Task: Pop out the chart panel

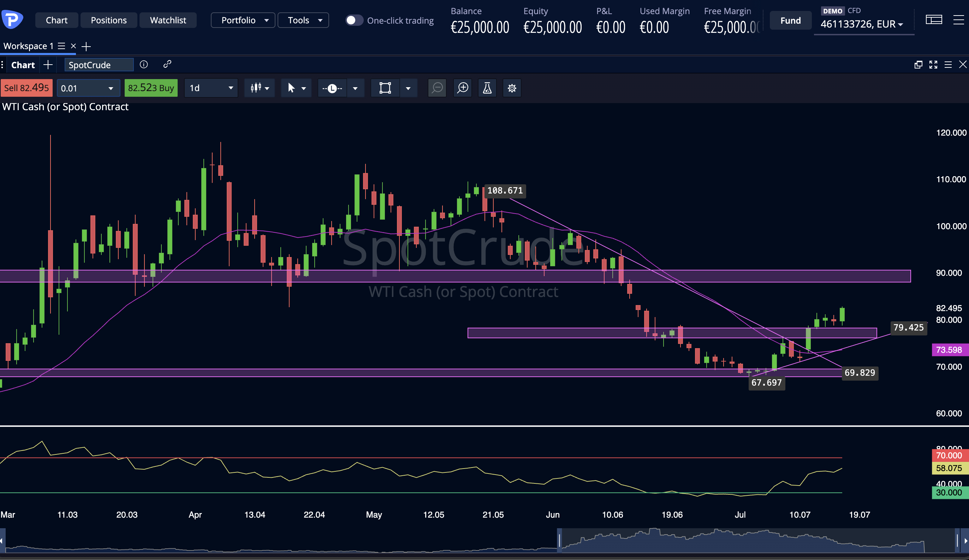Action: pyautogui.click(x=918, y=65)
